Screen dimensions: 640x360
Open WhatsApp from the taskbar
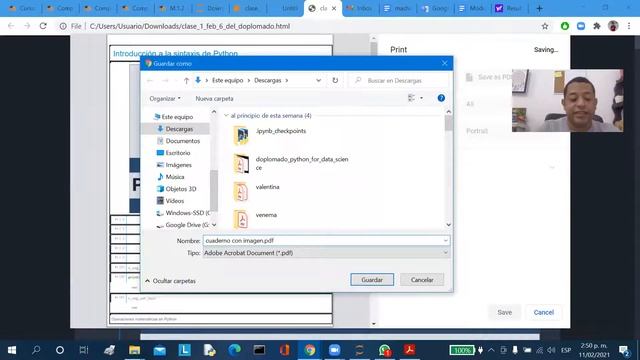point(384,350)
